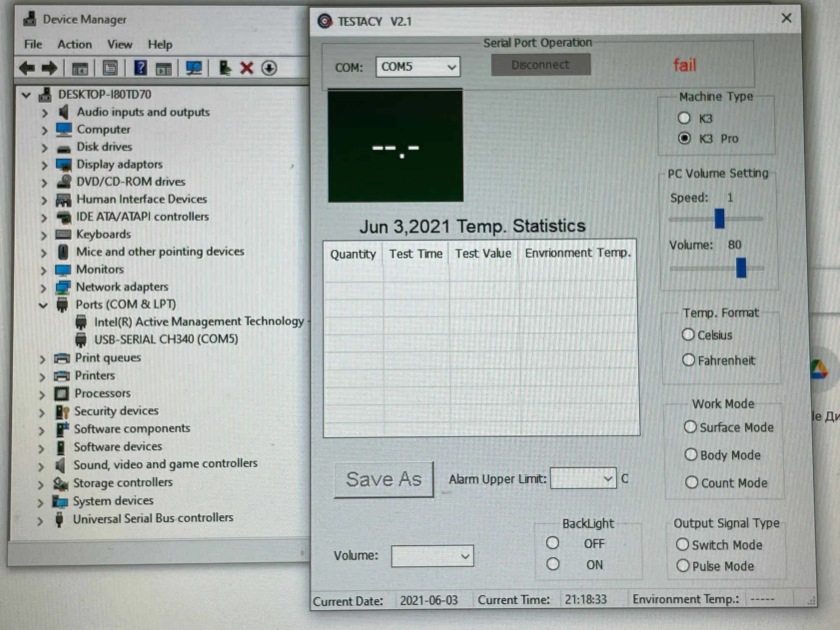Select USB-SERIAL CH340 (COM5) device entry
Screen dimensions: 840x630
(x=166, y=339)
